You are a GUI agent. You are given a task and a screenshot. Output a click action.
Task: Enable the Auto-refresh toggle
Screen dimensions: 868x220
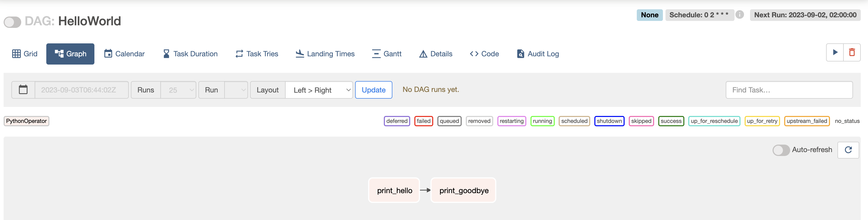[781, 150]
